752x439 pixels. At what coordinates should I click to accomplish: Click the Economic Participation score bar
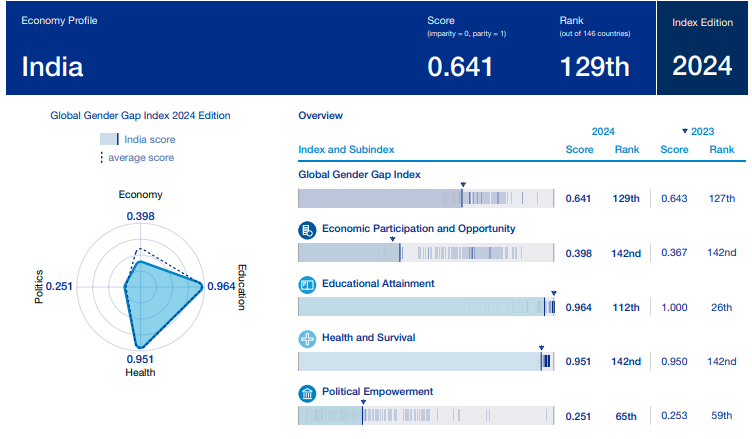click(426, 253)
